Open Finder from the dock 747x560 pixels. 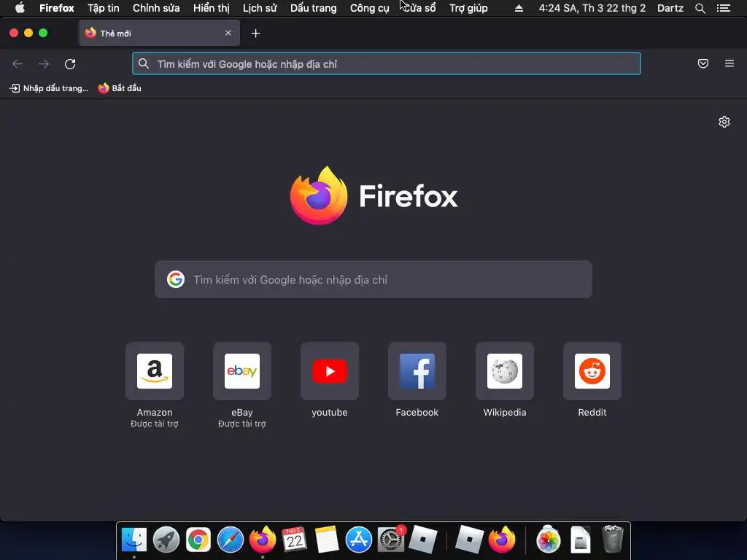click(x=134, y=540)
